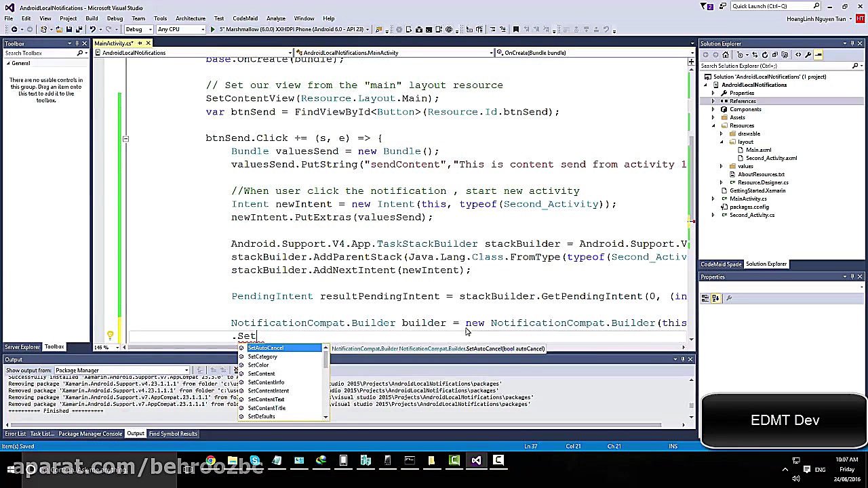Switch to the Server Explorer tab

22,347
